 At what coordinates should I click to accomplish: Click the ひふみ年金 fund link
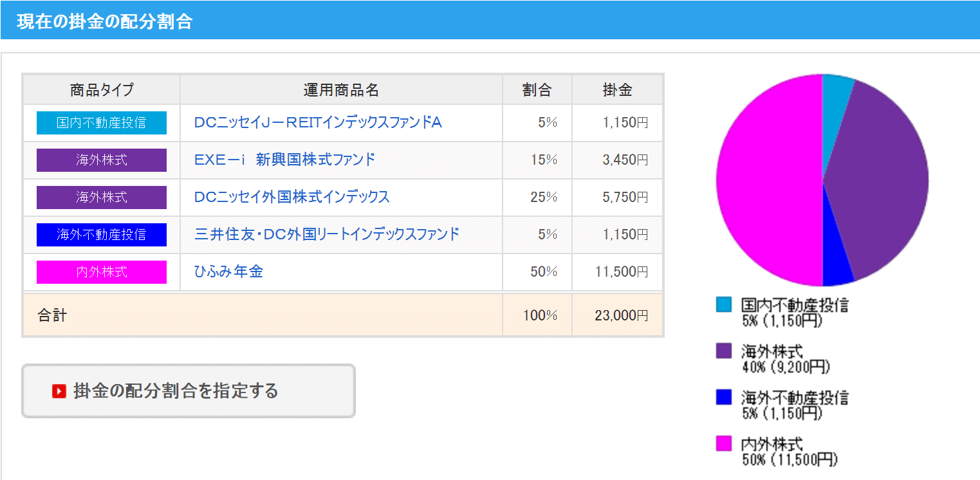tap(228, 272)
